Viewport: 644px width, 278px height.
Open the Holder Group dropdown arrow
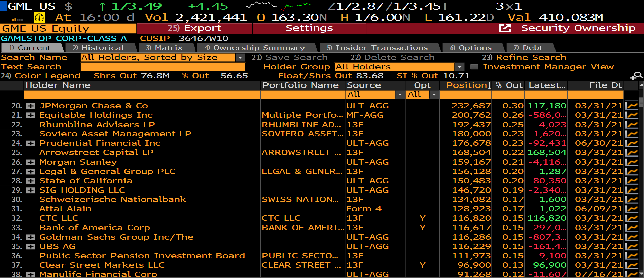pos(460,67)
